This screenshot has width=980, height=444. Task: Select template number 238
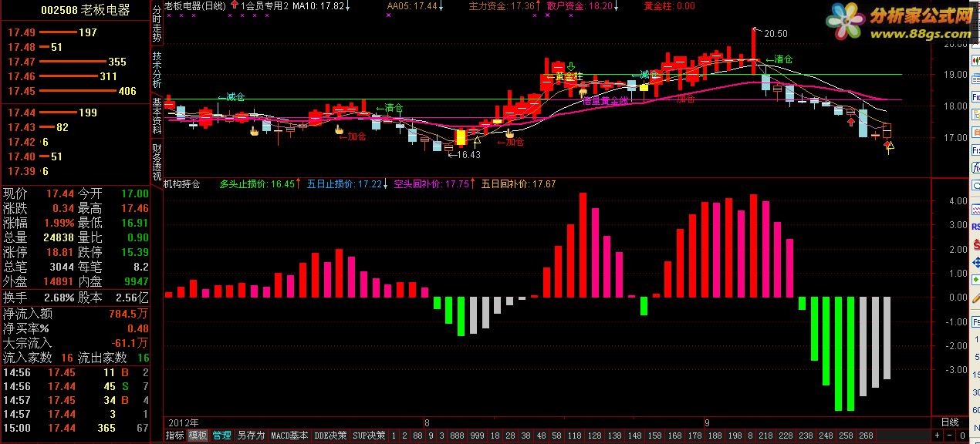[x=807, y=436]
